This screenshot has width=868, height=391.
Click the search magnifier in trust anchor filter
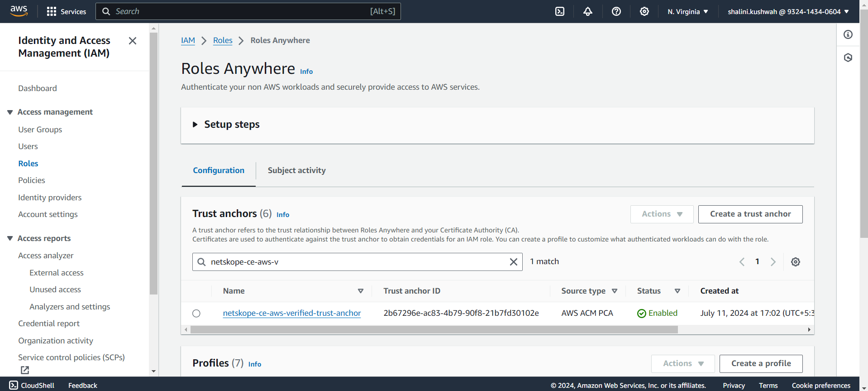point(202,262)
